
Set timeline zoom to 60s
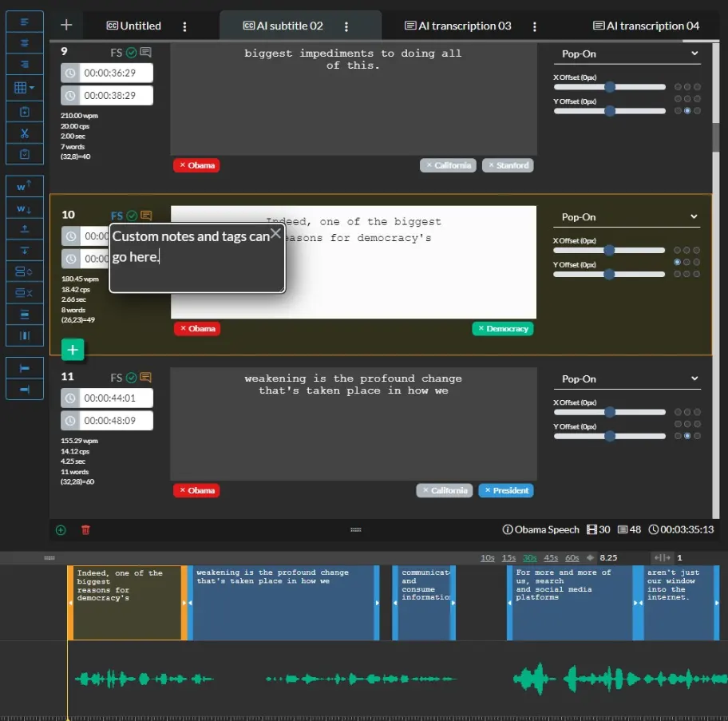pos(572,558)
